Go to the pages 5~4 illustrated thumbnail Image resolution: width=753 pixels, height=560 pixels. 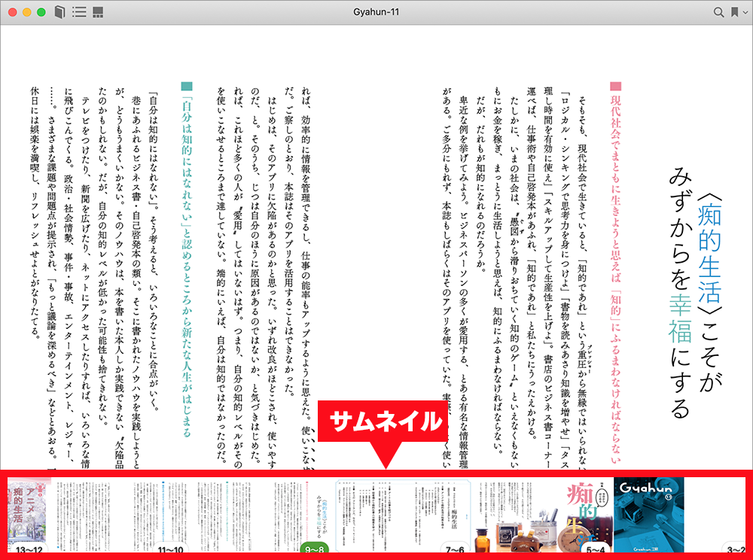(543, 516)
